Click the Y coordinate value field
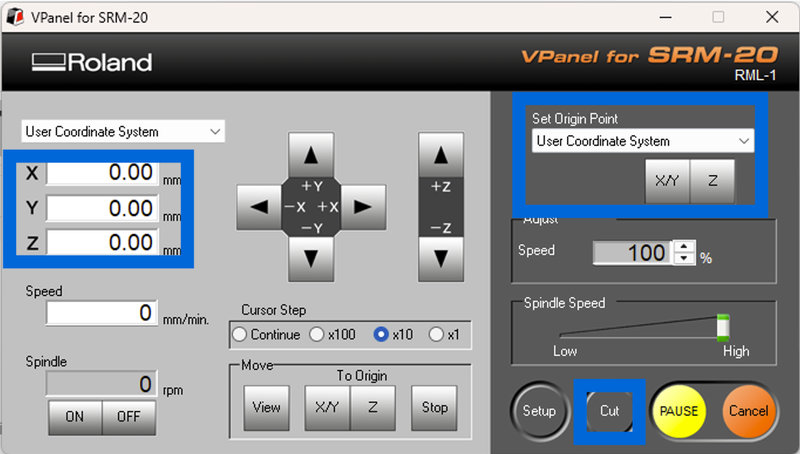Viewport: 800px width, 454px height. tap(102, 208)
